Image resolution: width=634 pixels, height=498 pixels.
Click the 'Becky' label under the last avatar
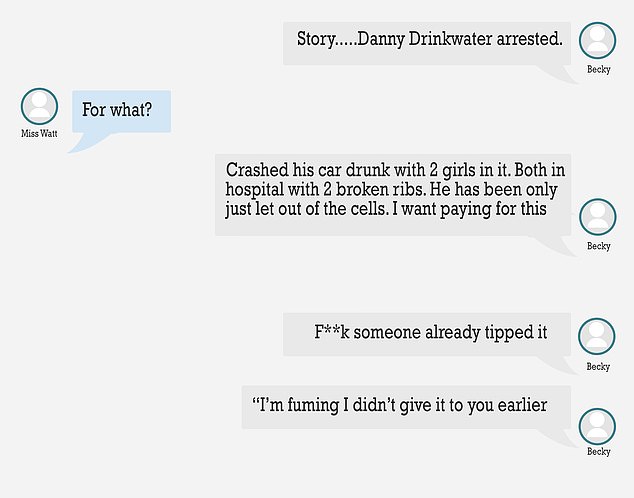point(598,451)
